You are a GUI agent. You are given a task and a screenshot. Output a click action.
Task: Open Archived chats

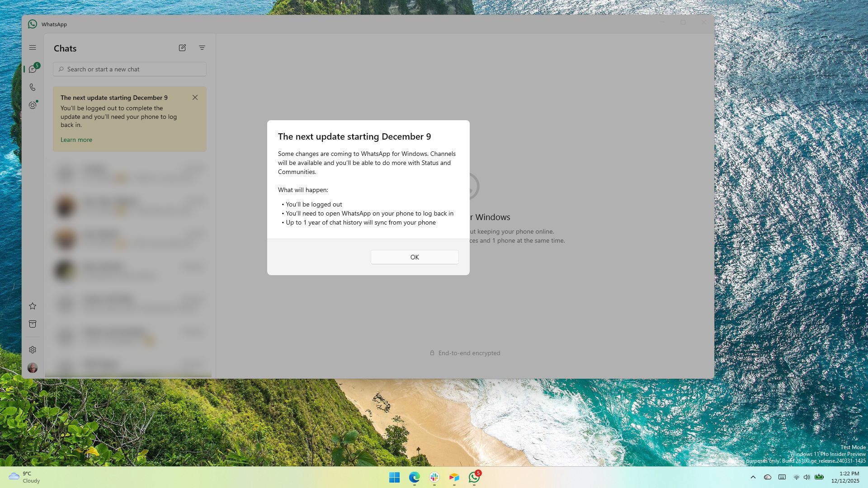pos(32,324)
